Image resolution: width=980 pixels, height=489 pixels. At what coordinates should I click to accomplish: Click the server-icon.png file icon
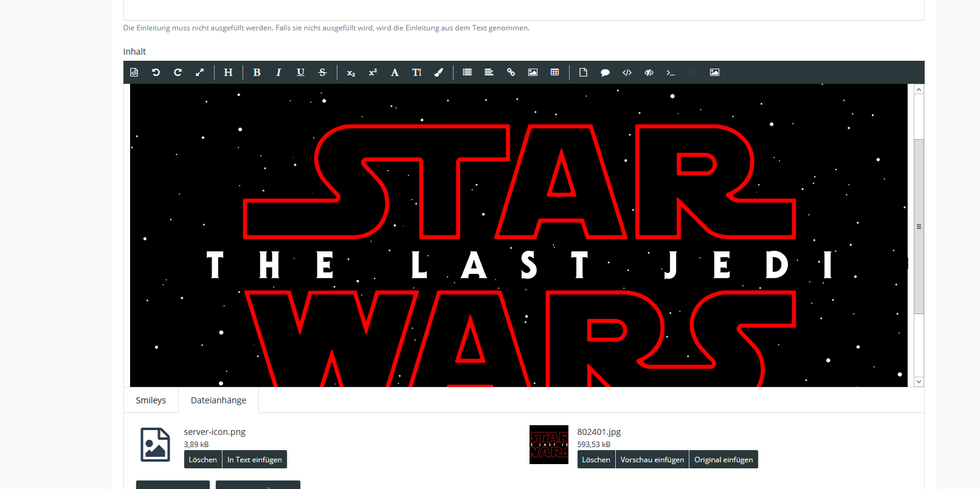click(156, 445)
